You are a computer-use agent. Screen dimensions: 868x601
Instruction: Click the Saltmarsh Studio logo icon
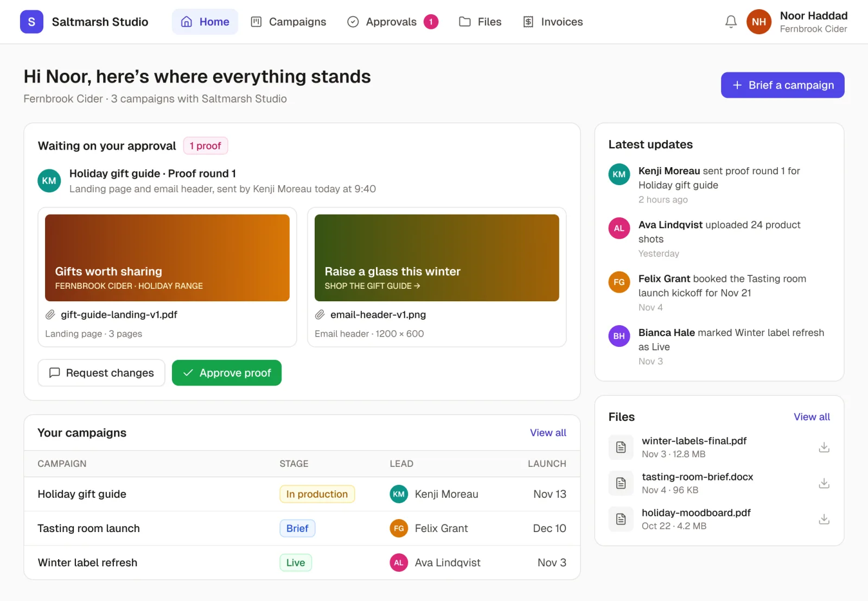click(31, 22)
